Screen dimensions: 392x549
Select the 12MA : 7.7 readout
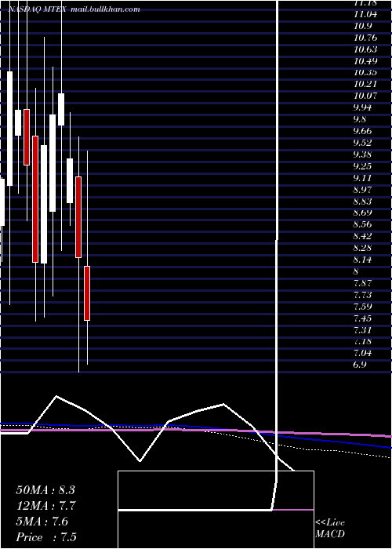click(45, 506)
